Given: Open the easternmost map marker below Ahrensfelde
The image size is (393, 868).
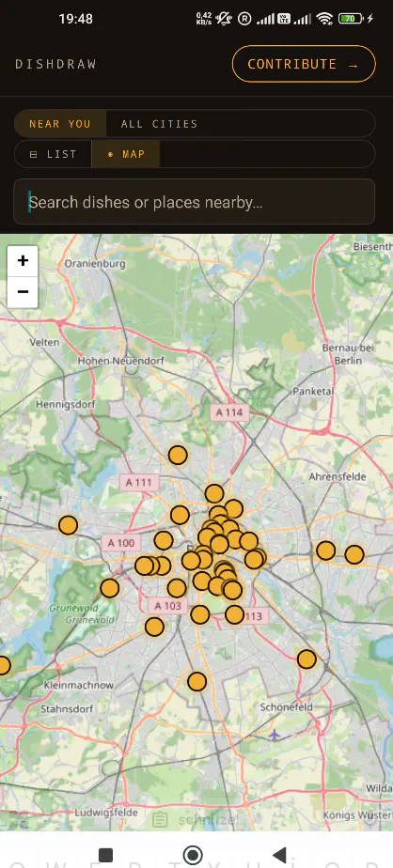Looking at the screenshot, I should click(x=354, y=554).
